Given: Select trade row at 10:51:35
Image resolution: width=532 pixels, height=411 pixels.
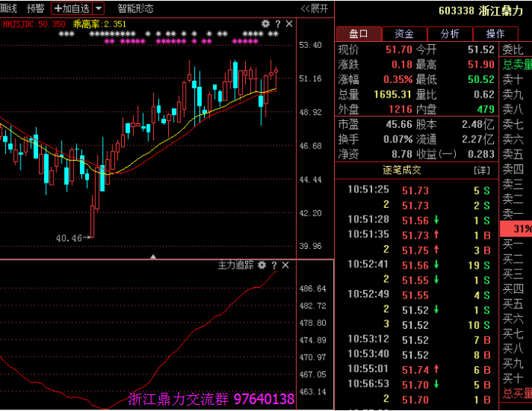Looking at the screenshot, I should (418, 235).
